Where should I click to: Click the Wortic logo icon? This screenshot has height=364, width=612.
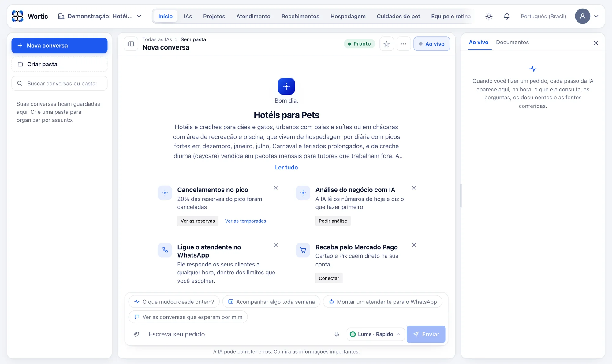17,16
